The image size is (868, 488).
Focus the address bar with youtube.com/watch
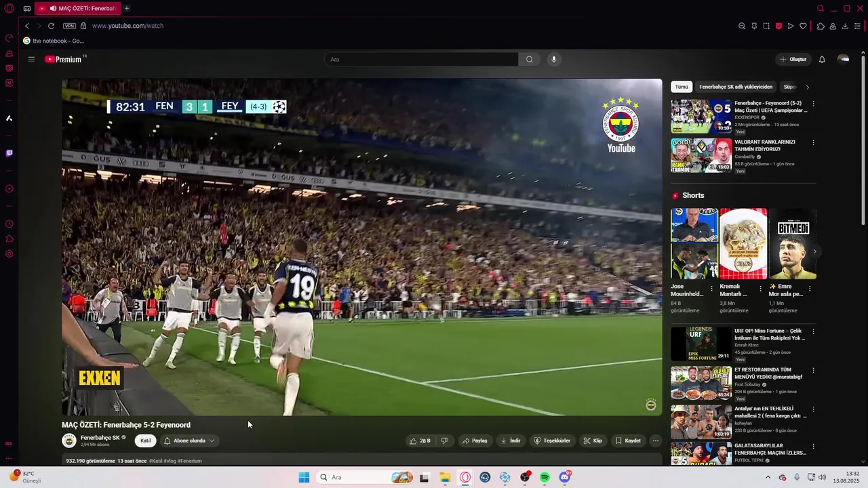127,26
